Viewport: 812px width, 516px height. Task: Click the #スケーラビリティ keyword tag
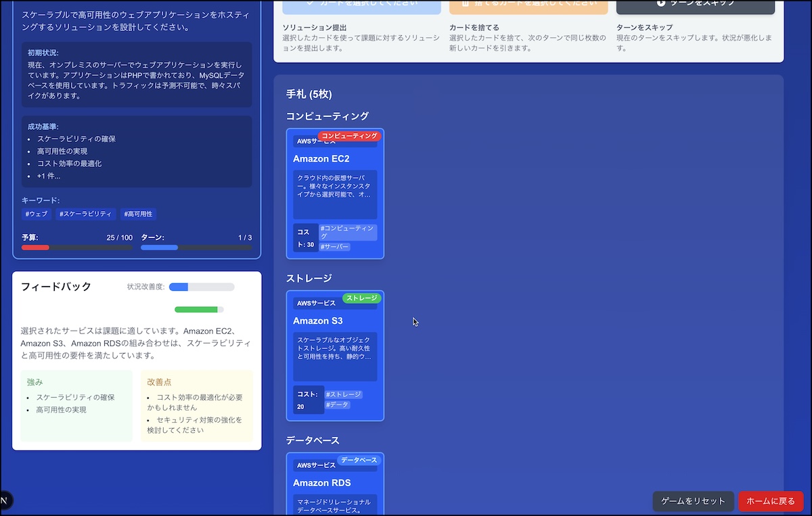tap(86, 214)
